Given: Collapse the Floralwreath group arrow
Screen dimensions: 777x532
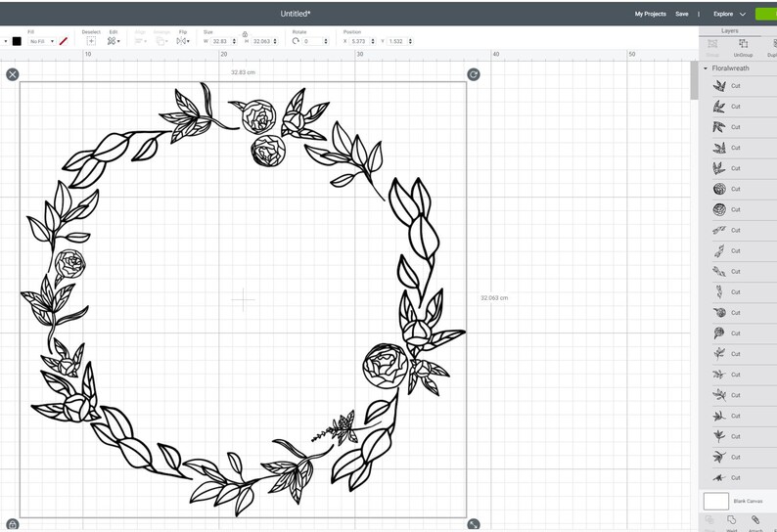Looking at the screenshot, I should pos(706,68).
